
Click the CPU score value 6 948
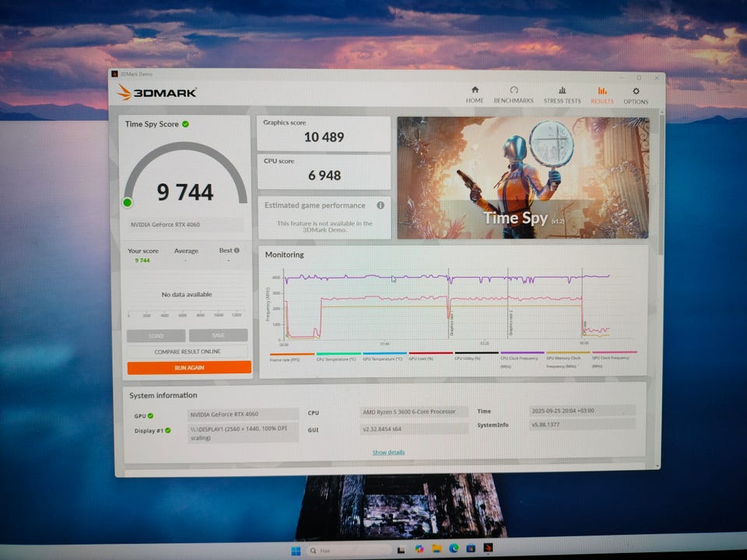[x=324, y=175]
